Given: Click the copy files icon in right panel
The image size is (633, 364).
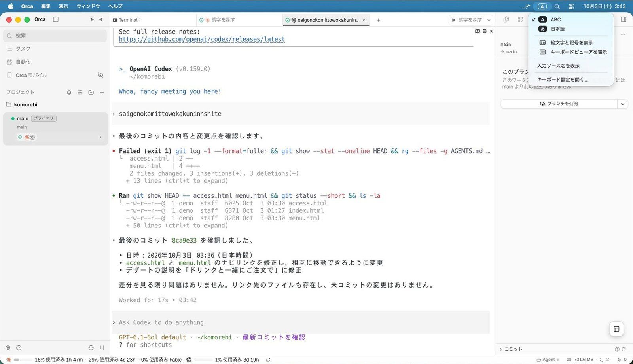Looking at the screenshot, I should click(506, 19).
